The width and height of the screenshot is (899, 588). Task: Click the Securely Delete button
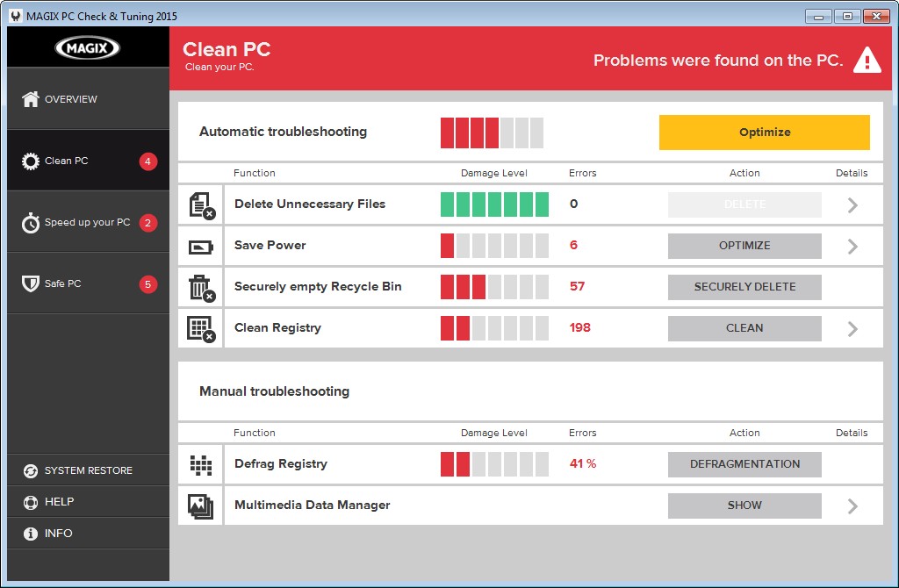744,287
